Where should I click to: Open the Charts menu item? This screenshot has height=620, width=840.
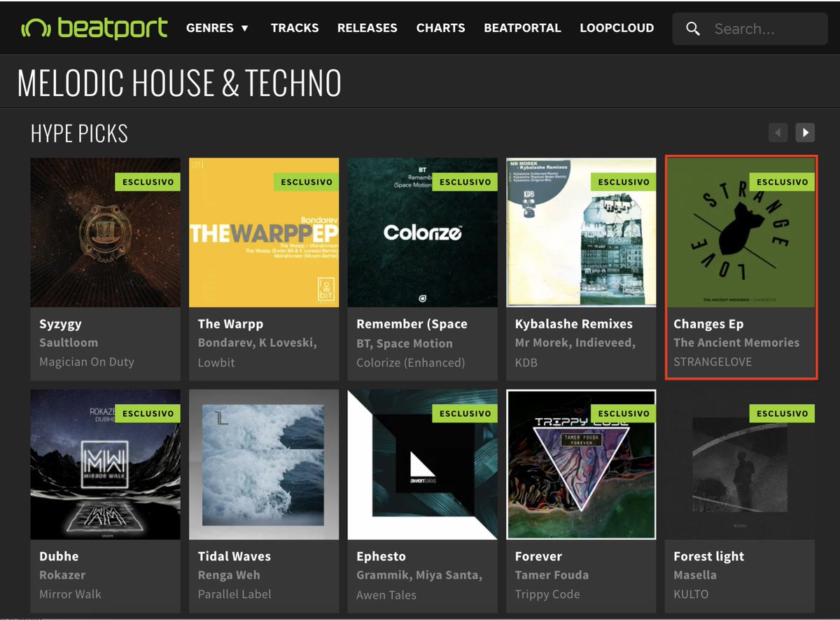(x=441, y=28)
